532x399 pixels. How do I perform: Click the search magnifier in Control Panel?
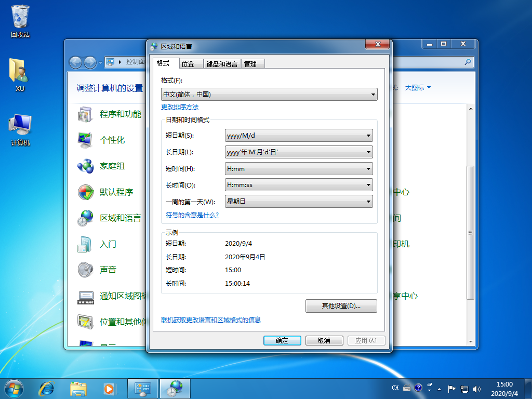coord(468,62)
